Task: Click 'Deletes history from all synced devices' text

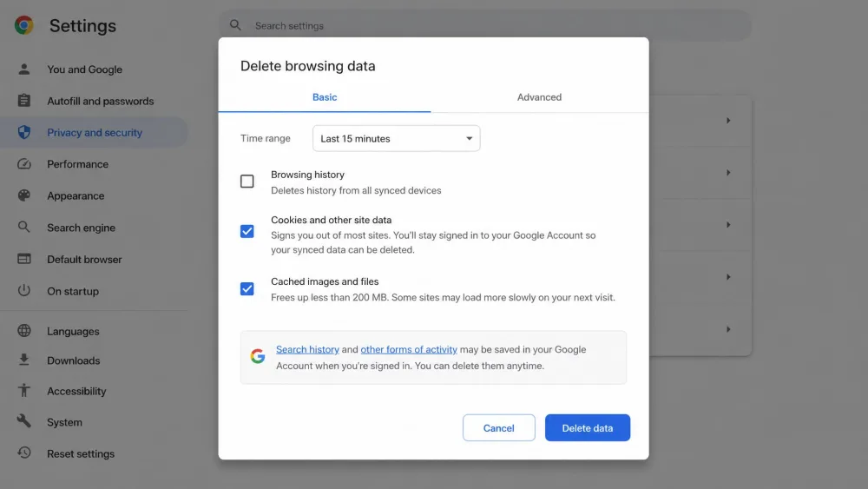Action: pos(356,190)
